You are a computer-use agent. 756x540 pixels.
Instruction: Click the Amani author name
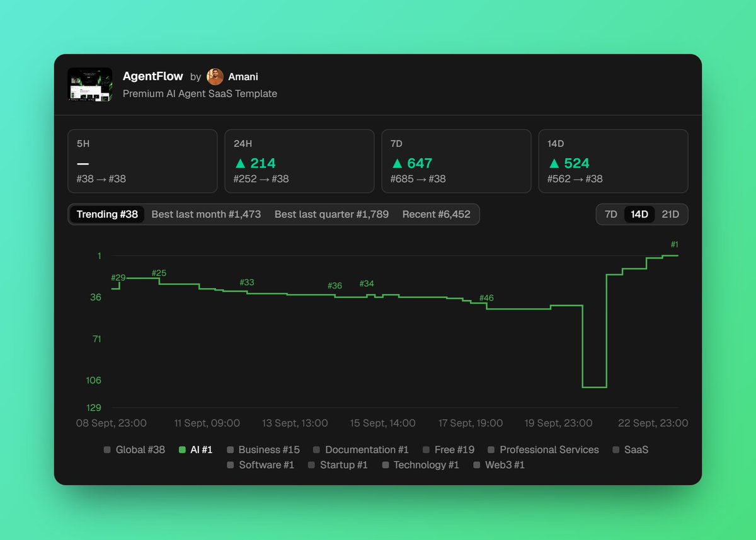tap(243, 77)
